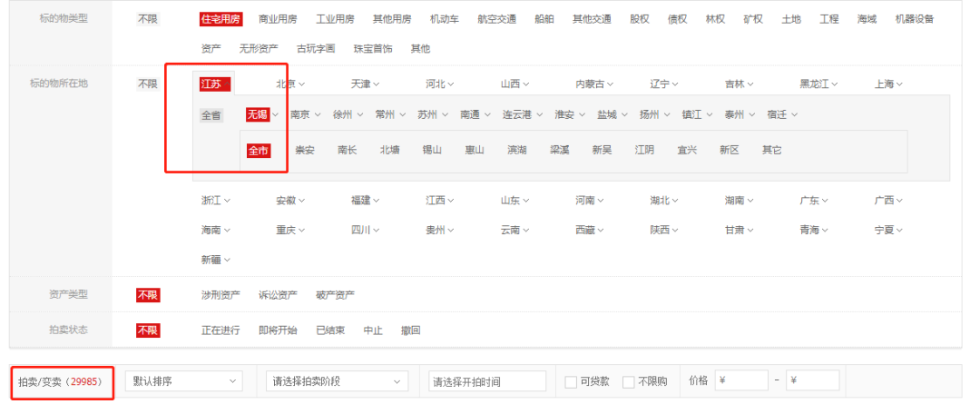Click 不限 for 标的物类型 row
Image resolution: width=980 pixels, height=414 pixels.
(x=147, y=19)
